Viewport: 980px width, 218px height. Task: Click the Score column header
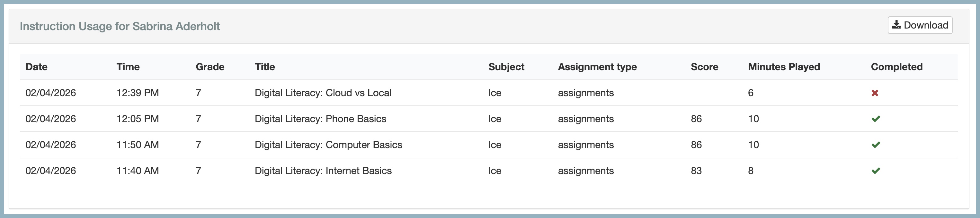point(704,67)
